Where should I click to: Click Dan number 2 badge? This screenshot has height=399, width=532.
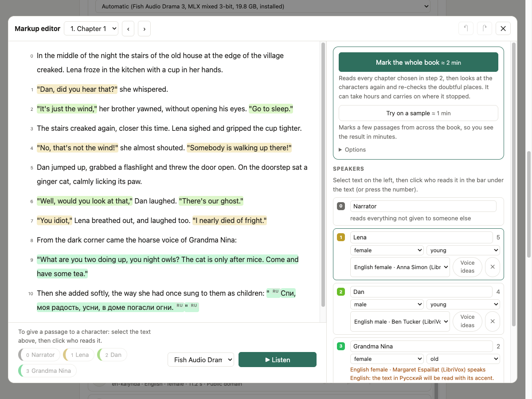(x=341, y=292)
